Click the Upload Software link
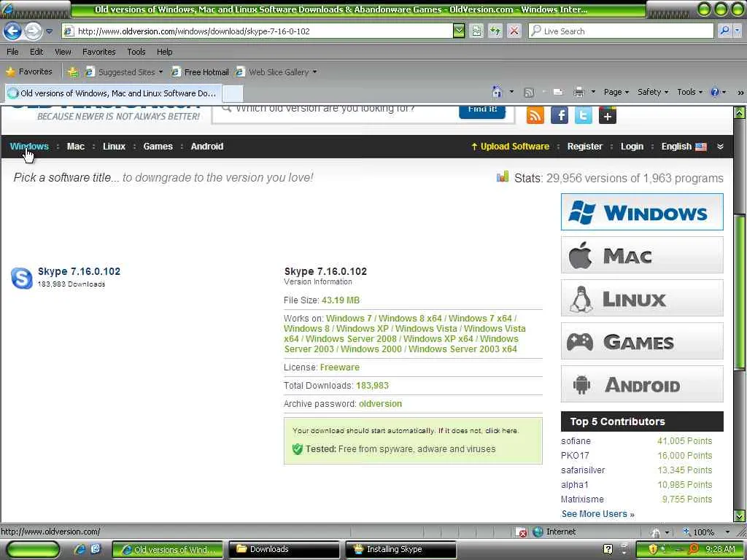 510,147
